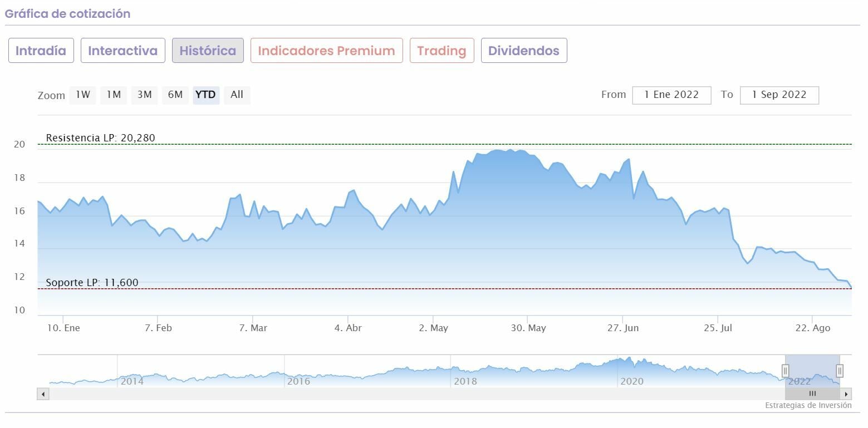
Task: Switch to the Trading tab
Action: (442, 51)
